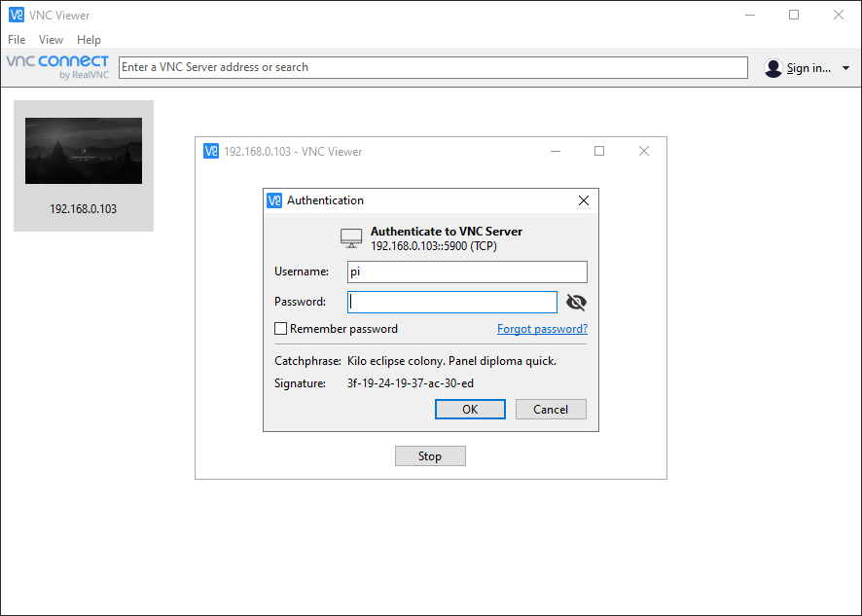Open the Forgot password? link
The height and width of the screenshot is (616, 862).
(x=542, y=329)
